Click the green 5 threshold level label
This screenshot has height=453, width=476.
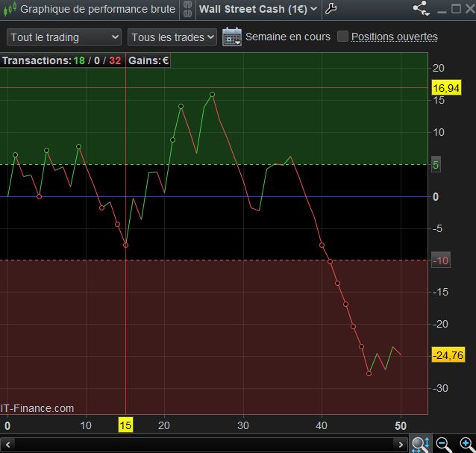436,165
